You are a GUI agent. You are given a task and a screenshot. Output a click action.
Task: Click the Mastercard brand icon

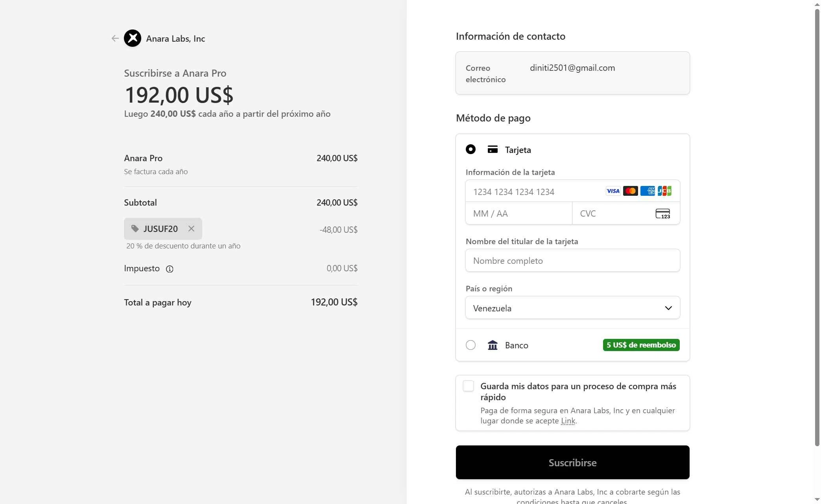pyautogui.click(x=630, y=191)
